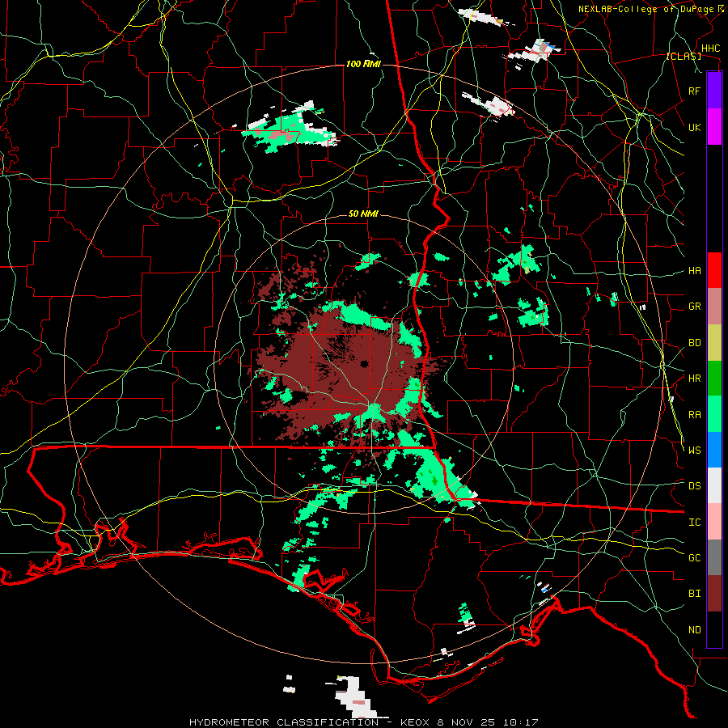Click the HR legend label
Viewport: 728px width, 728px height.
point(695,379)
